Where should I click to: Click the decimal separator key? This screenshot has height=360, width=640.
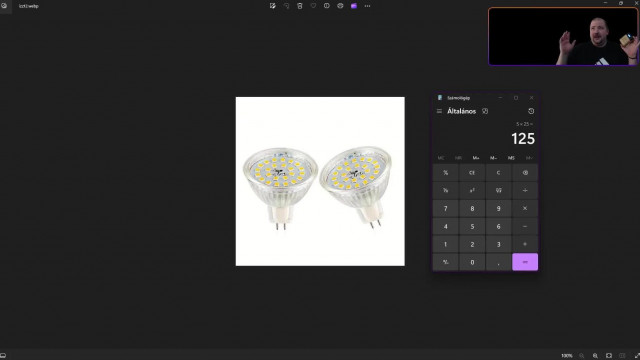coord(498,262)
